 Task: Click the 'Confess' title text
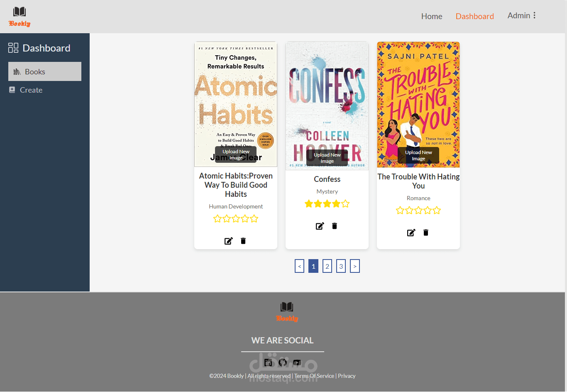(327, 179)
